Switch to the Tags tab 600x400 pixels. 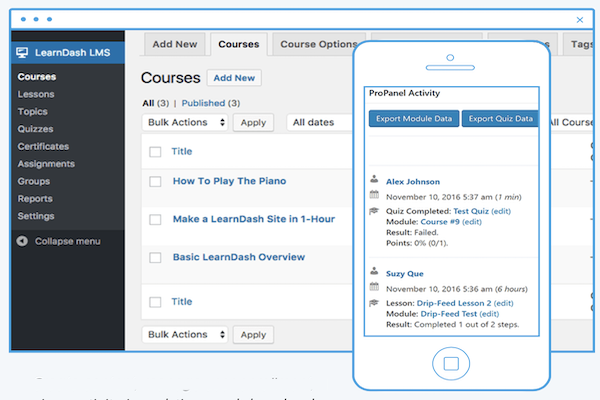579,44
